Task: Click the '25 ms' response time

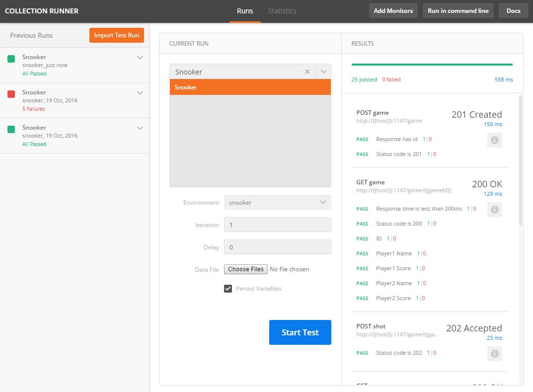Action: (494, 338)
